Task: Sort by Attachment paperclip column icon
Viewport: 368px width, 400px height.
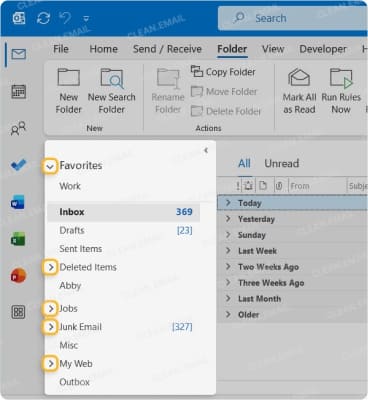Action: 279,186
